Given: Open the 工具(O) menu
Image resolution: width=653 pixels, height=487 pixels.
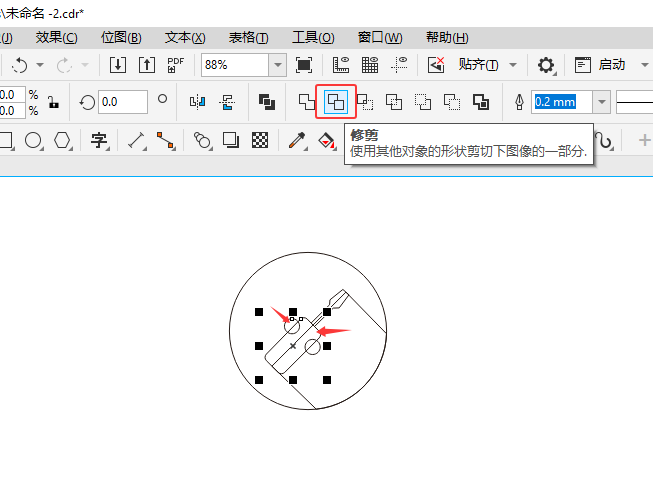Looking at the screenshot, I should tap(313, 38).
